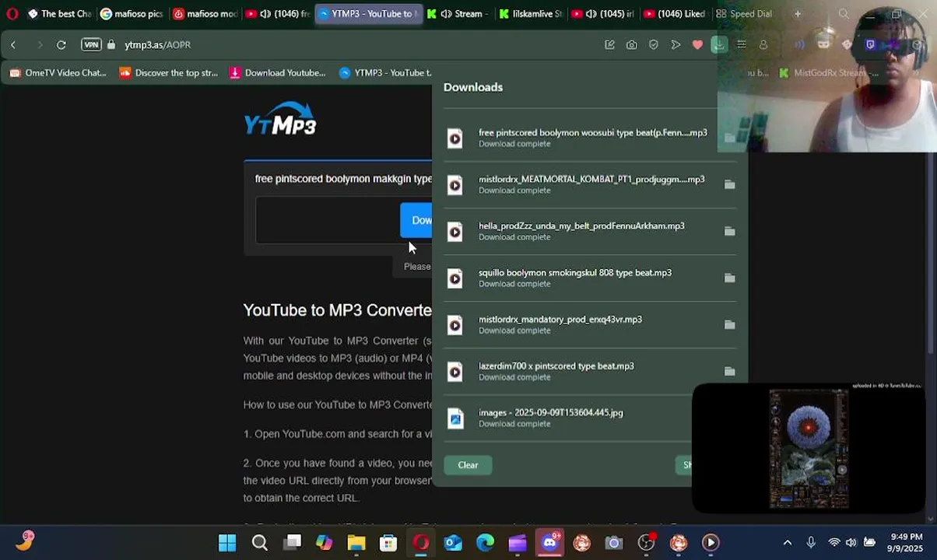Click the edit page icon in the address bar
This screenshot has width=937, height=560.
coord(609,45)
